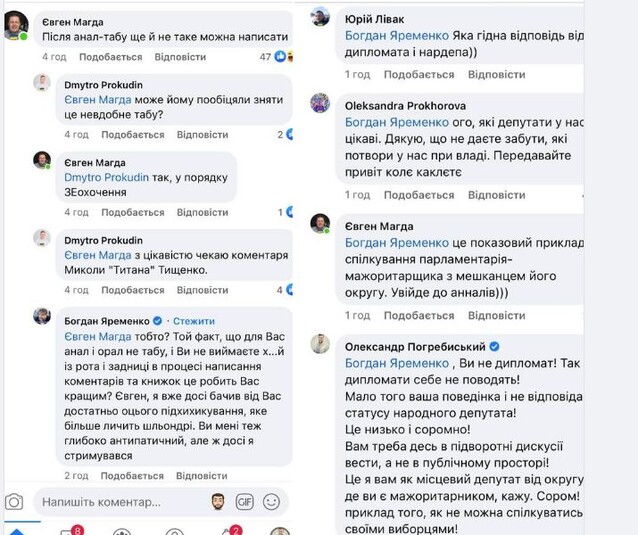
Task: Open the Dmytro Prokudin mention in Євген Магда's reply
Action: pyautogui.click(x=107, y=178)
